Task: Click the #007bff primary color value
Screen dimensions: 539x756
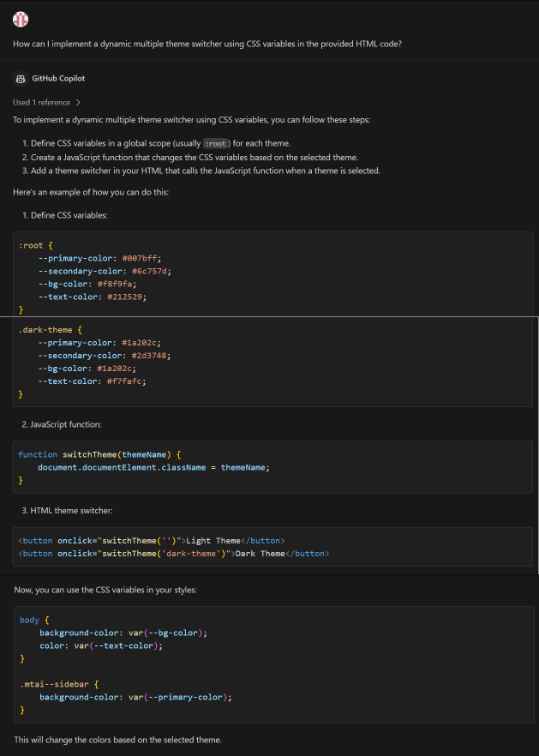Action: (x=141, y=258)
